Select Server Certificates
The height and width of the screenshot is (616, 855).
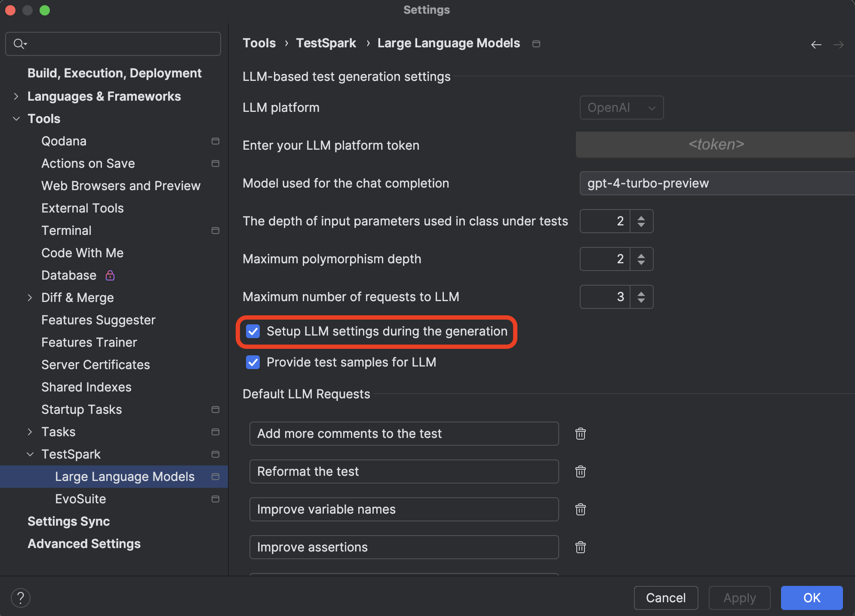[x=95, y=365]
